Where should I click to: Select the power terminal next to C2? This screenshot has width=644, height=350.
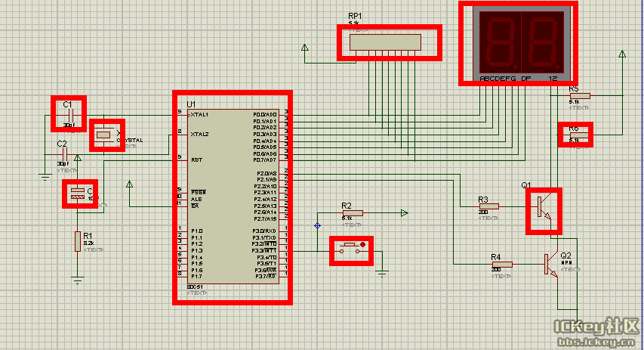tap(77, 157)
